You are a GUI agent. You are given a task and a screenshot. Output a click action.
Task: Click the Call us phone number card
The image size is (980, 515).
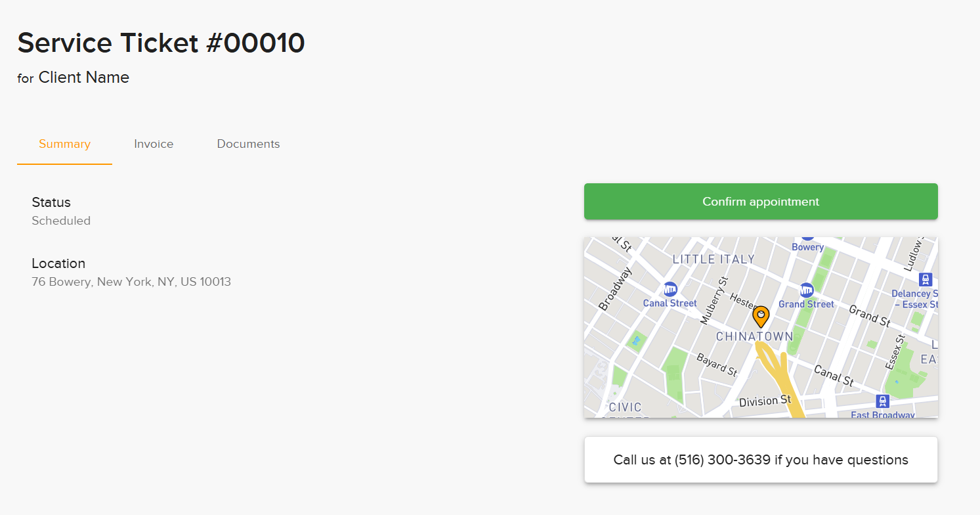pos(761,460)
